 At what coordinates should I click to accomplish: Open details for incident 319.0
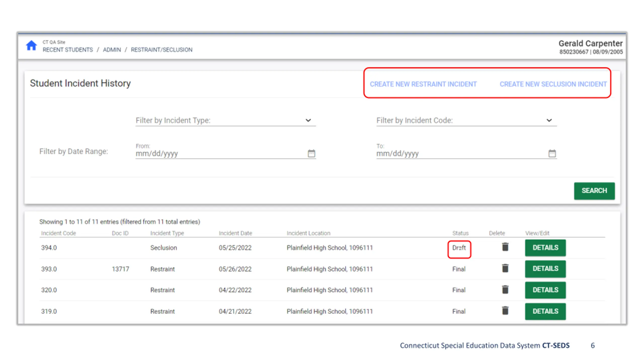[x=545, y=311]
